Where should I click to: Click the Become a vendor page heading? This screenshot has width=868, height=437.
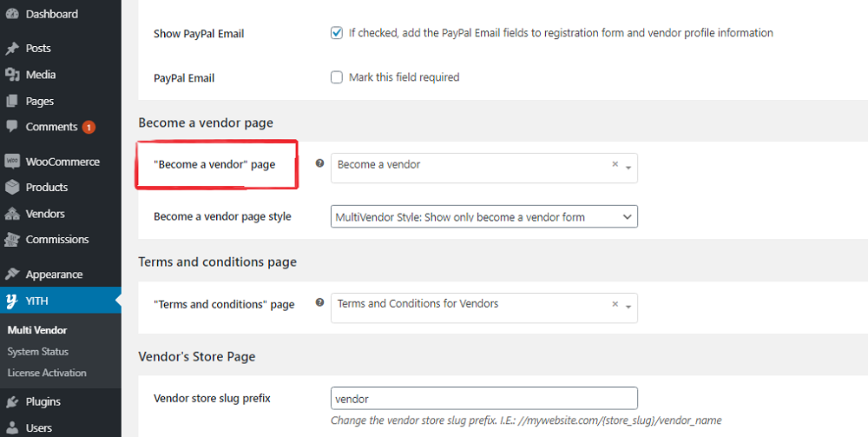point(206,123)
